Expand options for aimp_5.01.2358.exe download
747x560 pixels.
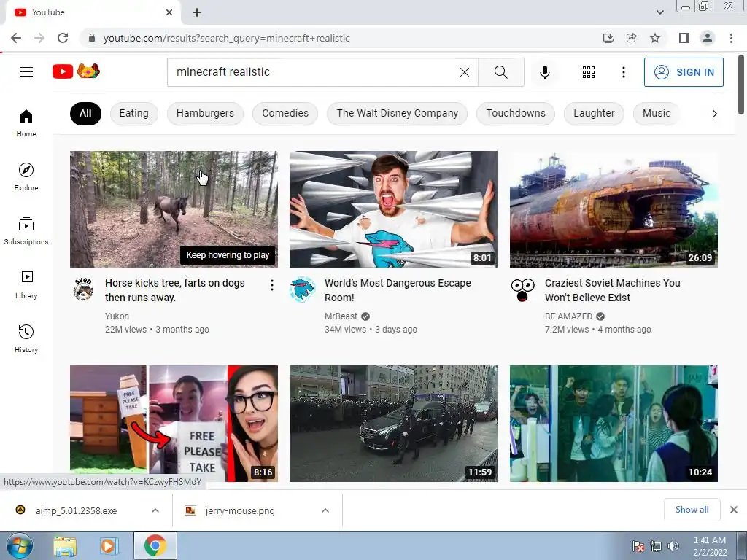(155, 510)
